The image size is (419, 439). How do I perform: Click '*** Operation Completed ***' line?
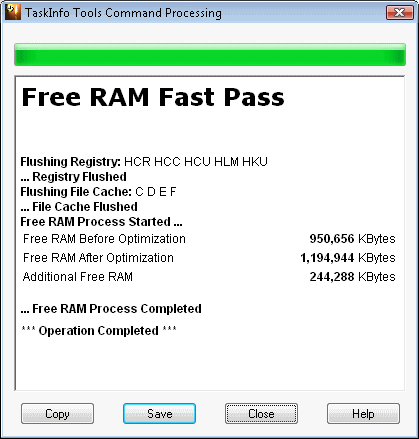tap(99, 331)
